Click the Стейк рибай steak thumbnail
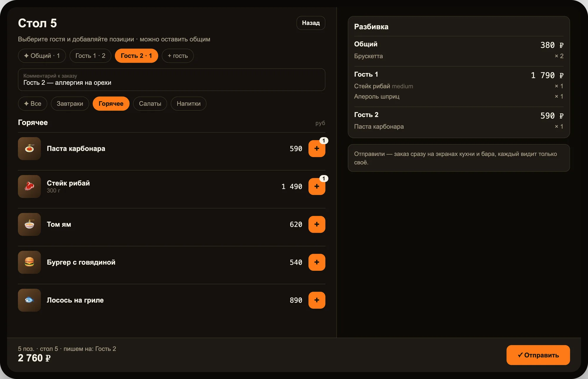This screenshot has height=379, width=588. pyautogui.click(x=29, y=187)
